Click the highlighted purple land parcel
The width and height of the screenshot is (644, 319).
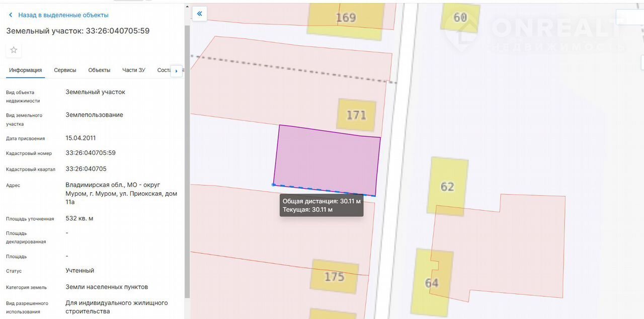tap(327, 158)
